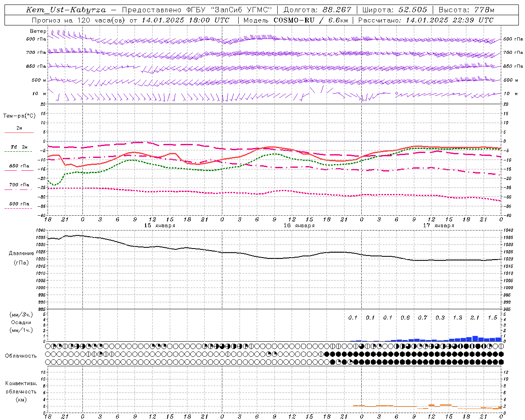
Task: Click the date label 15 января
Action: click(x=160, y=226)
